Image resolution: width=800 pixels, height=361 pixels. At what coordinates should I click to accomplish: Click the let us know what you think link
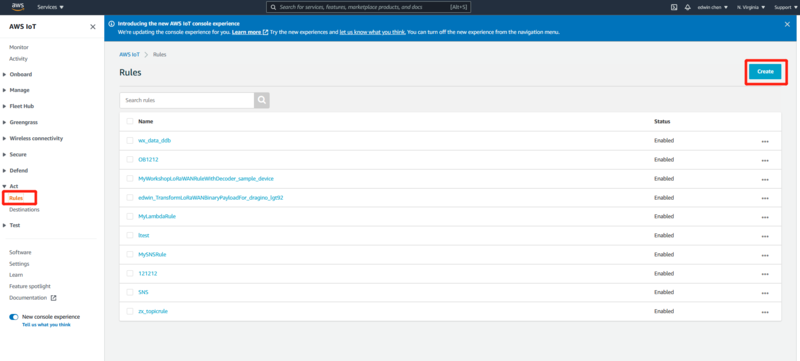pos(372,32)
